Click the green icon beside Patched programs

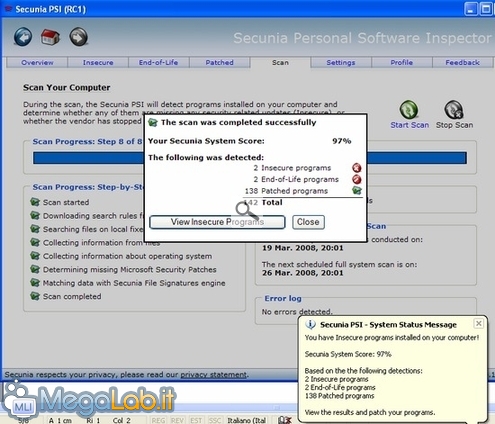click(357, 191)
